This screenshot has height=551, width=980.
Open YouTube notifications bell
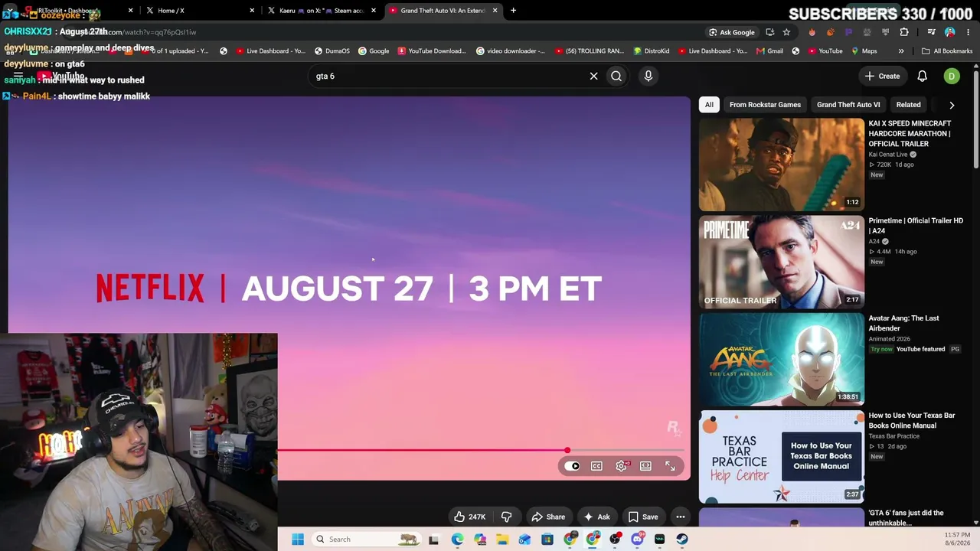923,76
